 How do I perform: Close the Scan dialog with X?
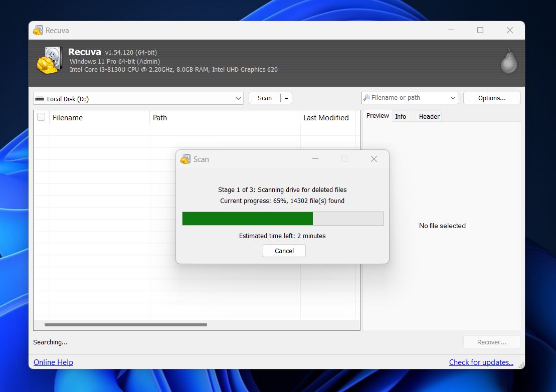(374, 159)
